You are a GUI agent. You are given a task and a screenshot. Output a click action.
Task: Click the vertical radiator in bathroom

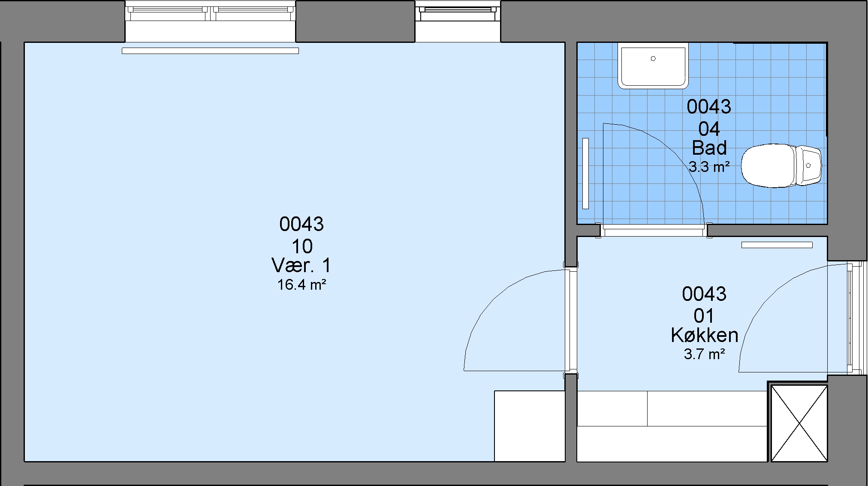[586, 173]
